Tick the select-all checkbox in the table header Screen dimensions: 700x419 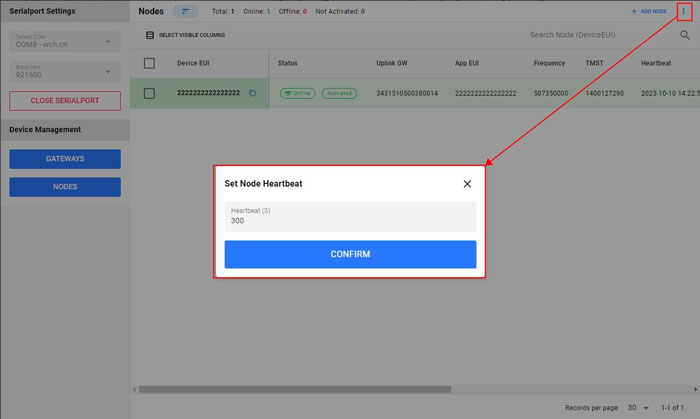click(x=149, y=63)
